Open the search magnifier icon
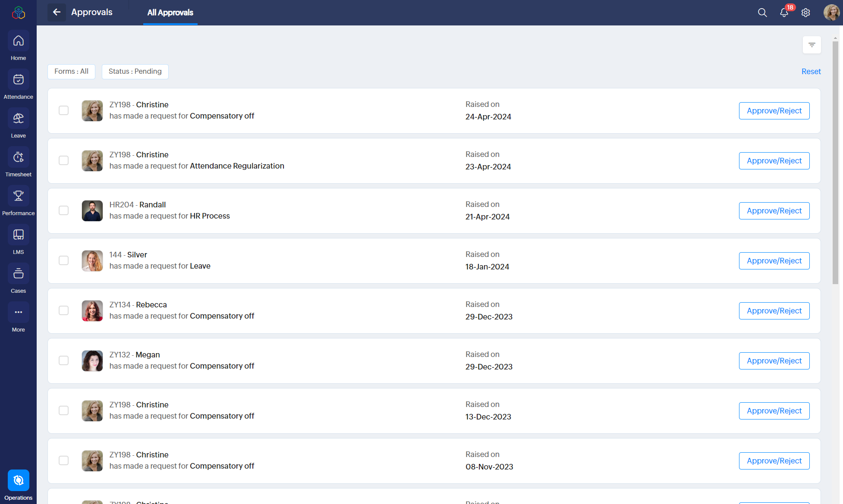The width and height of the screenshot is (843, 504). coord(762,13)
